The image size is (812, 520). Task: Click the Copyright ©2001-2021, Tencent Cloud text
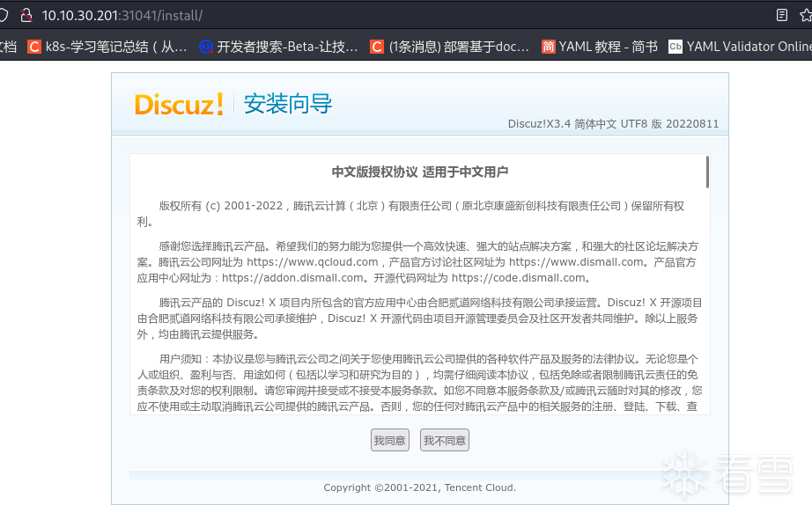[x=420, y=487]
